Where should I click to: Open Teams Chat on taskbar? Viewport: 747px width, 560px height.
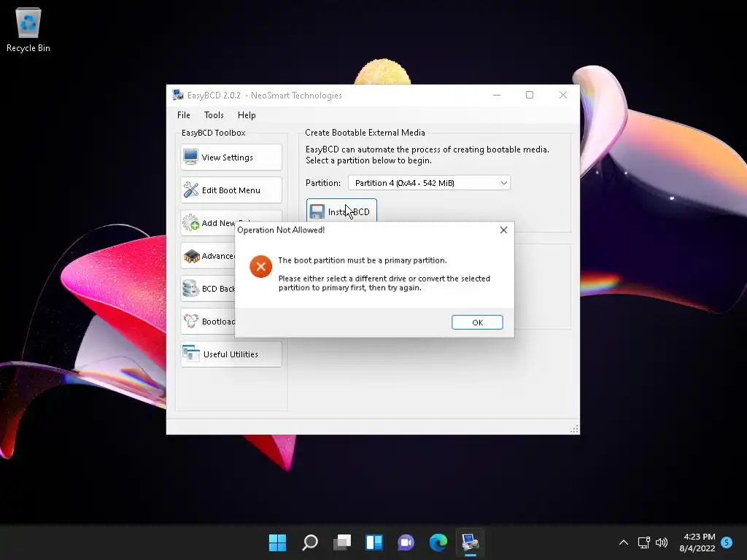(406, 542)
